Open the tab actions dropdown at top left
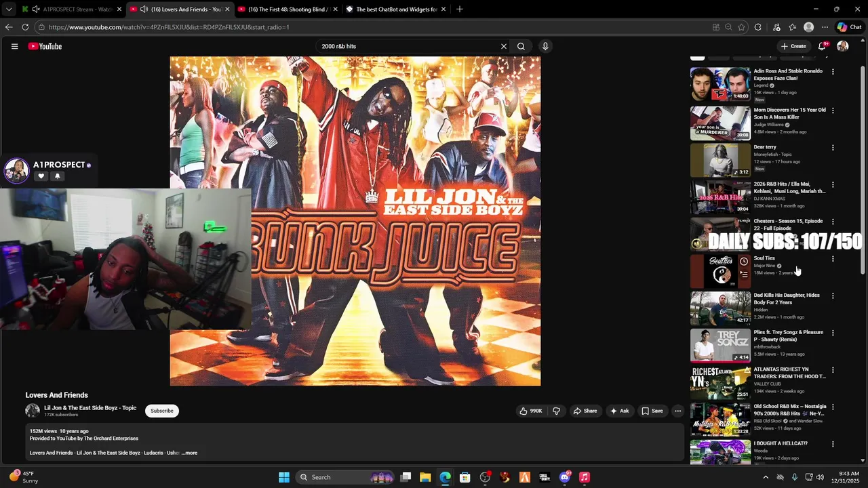This screenshot has height=488, width=868. pos(9,9)
